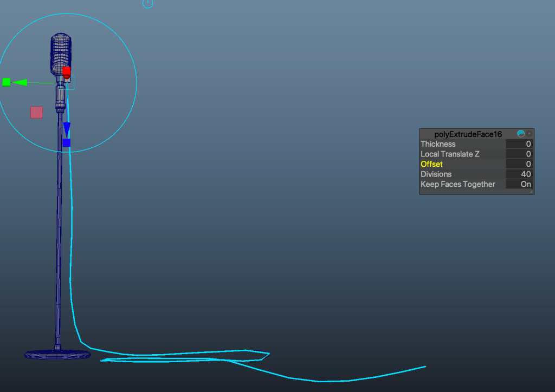
Task: Toggle the Keep Faces Together On value
Action: tap(519, 184)
